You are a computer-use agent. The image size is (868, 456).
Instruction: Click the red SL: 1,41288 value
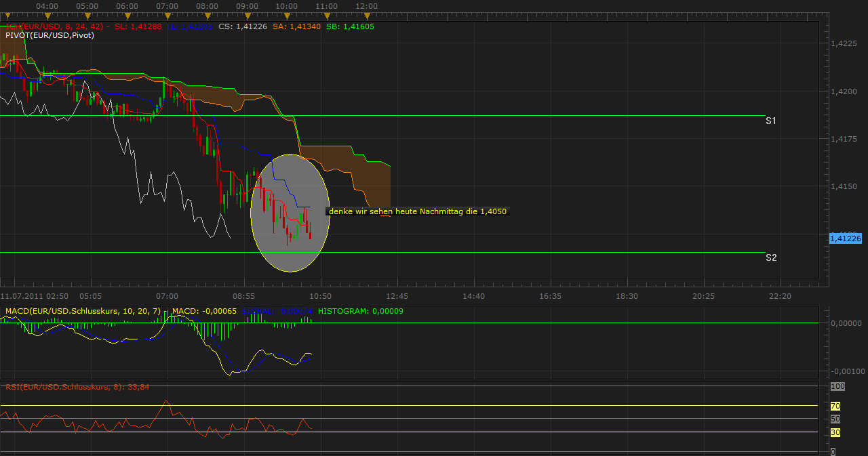click(139, 26)
